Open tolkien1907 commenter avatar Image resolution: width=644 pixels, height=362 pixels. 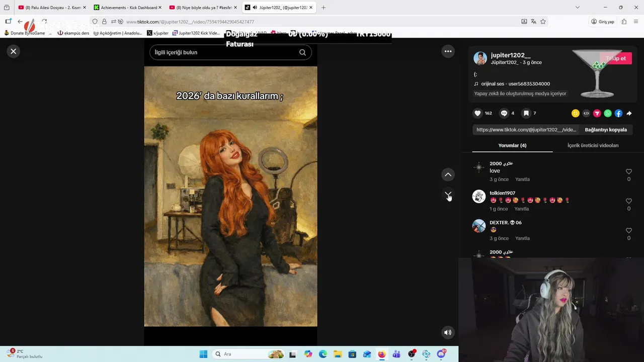(x=479, y=196)
